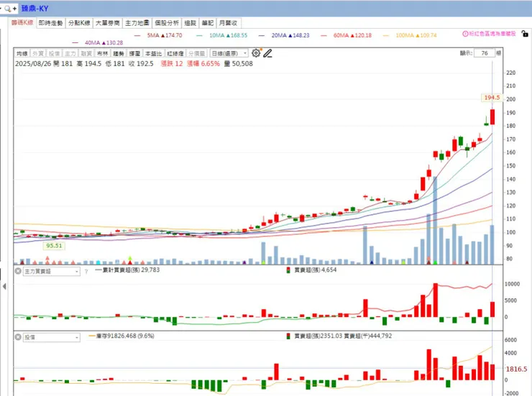Click the 100MA legend line swatch

tap(386, 35)
